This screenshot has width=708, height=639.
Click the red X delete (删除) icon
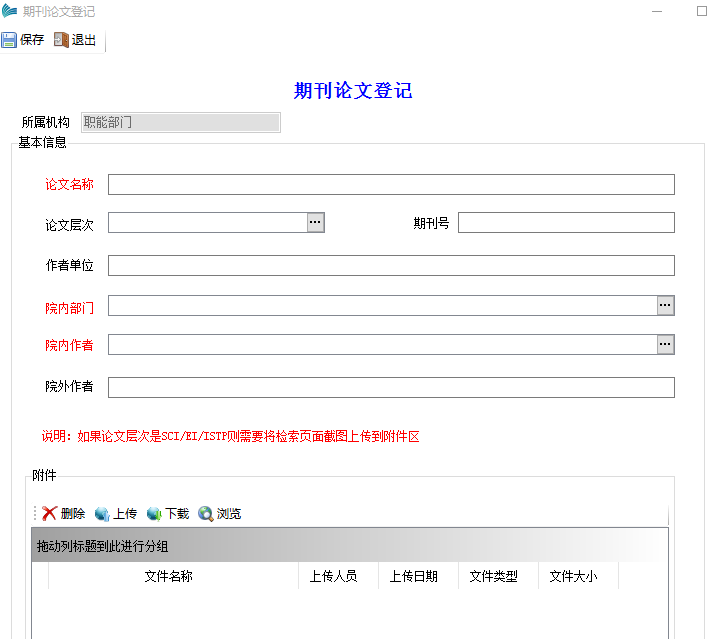point(49,513)
